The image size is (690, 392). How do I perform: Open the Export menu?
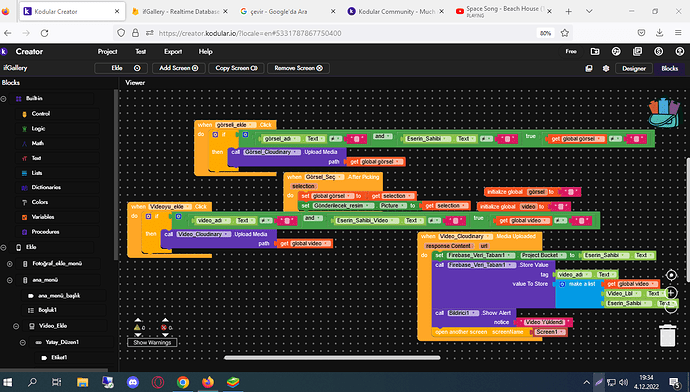tap(173, 51)
